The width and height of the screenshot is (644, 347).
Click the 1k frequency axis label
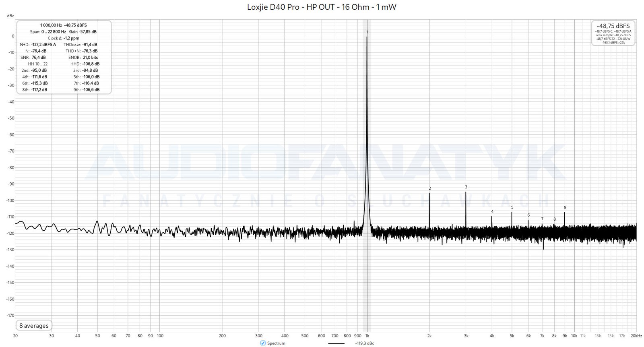[367, 336]
